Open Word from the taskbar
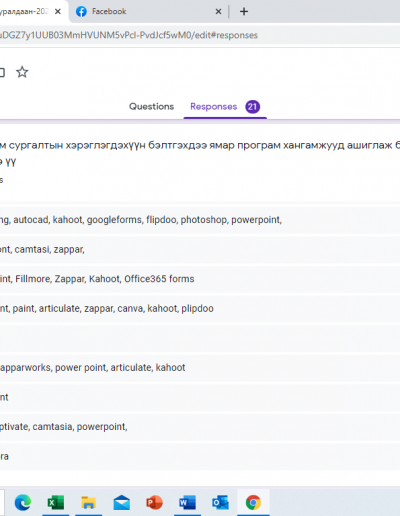400x516 pixels. point(187,502)
